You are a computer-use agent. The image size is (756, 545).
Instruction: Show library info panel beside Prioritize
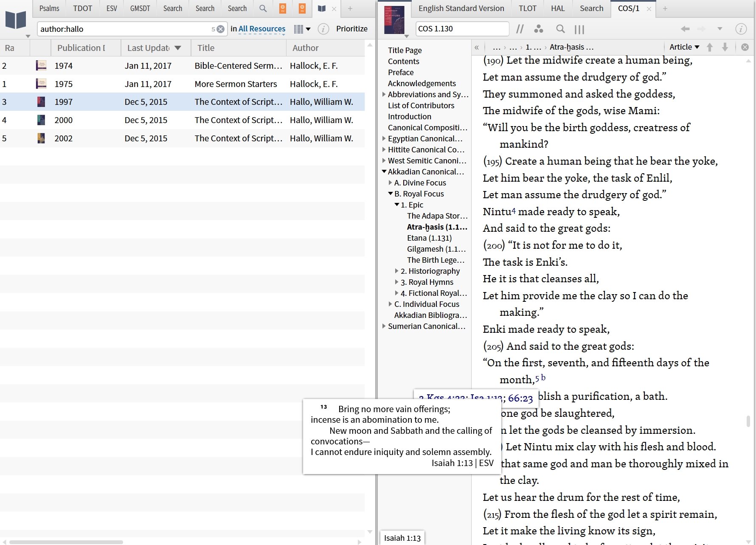323,29
